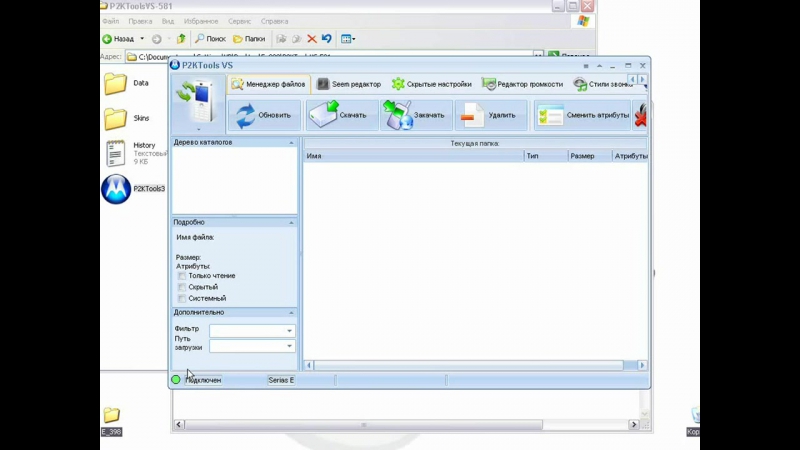
Task: Click the green connection status indicator
Action: (176, 380)
